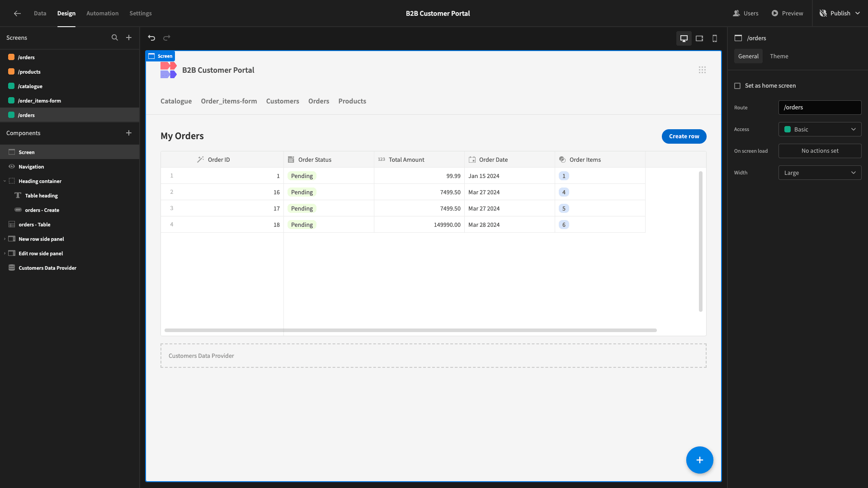
Task: Click the No actions set button
Action: coord(820,151)
